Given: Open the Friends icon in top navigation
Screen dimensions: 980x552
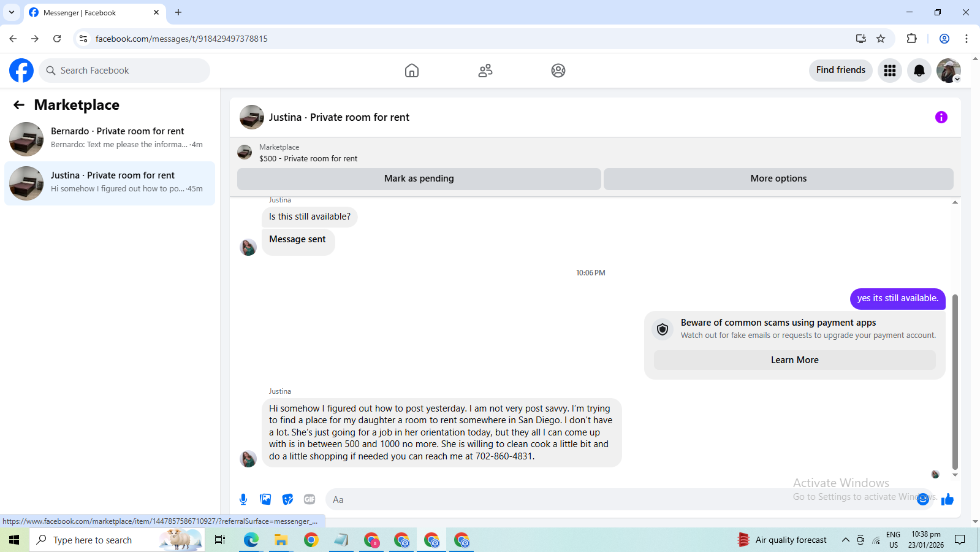Looking at the screenshot, I should click(485, 71).
